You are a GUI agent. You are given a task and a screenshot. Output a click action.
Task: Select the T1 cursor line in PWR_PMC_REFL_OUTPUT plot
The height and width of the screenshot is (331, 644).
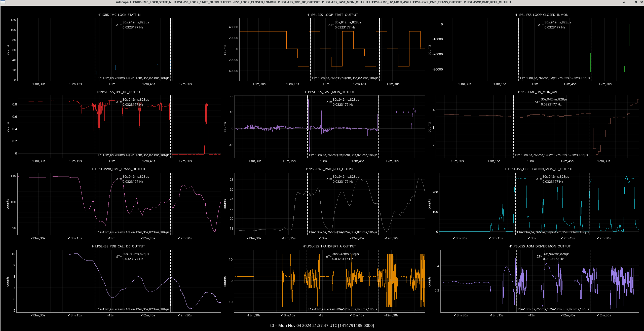pos(308,204)
